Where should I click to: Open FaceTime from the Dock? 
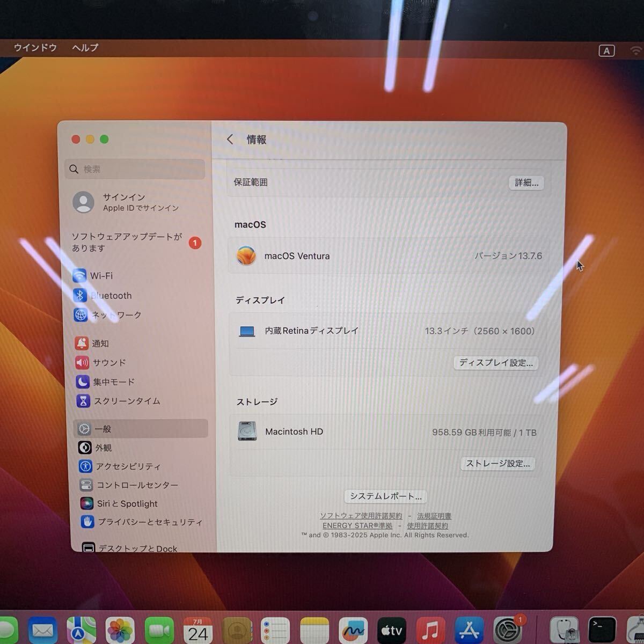pos(159,631)
